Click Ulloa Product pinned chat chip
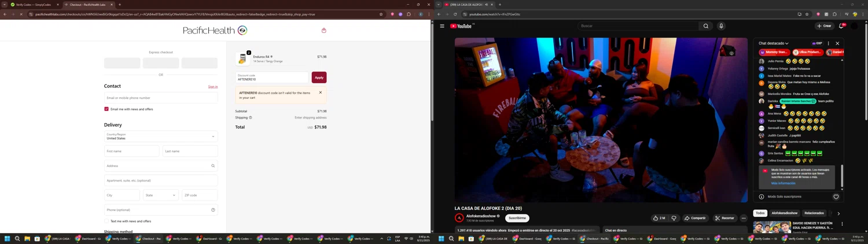 coord(809,52)
